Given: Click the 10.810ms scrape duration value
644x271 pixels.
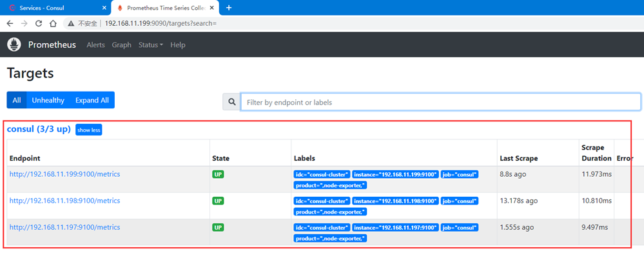Looking at the screenshot, I should 597,201.
